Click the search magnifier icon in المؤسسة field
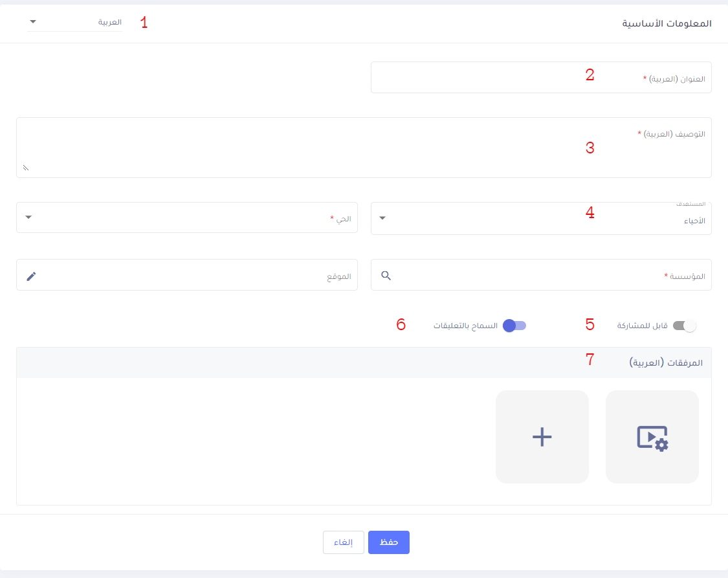Image resolution: width=728 pixels, height=578 pixels. pyautogui.click(x=386, y=276)
